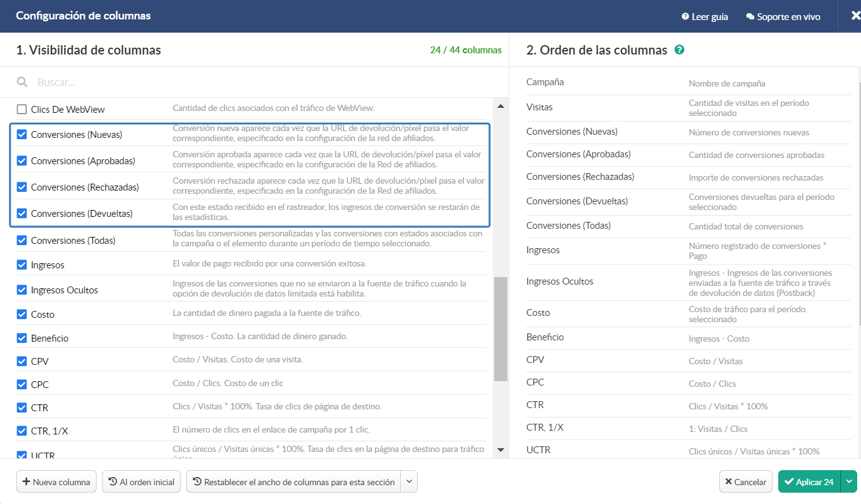The width and height of the screenshot is (861, 504).
Task: Disable the Ingresos Ocultos checkbox
Action: pos(22,290)
